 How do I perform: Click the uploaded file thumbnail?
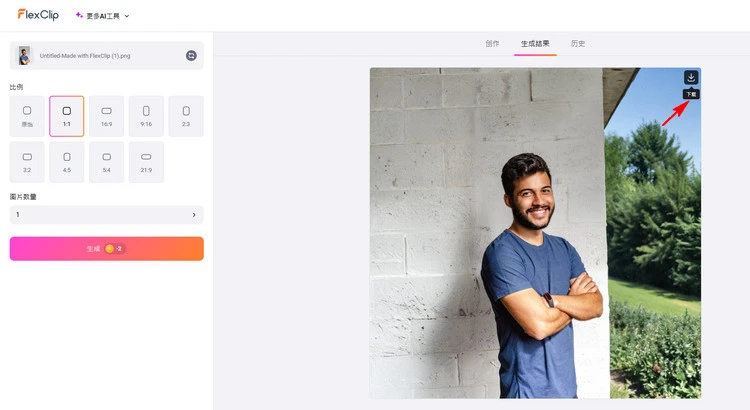(24, 55)
